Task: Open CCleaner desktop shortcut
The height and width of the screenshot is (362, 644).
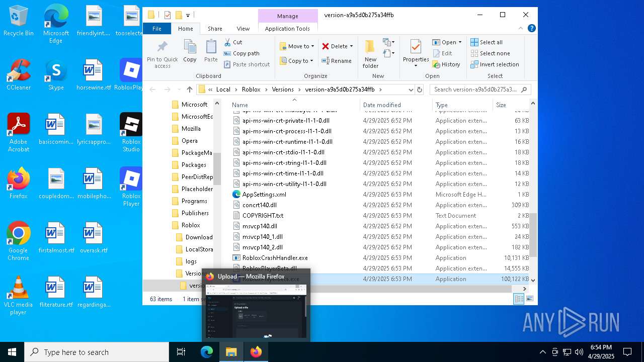Action: [x=19, y=75]
